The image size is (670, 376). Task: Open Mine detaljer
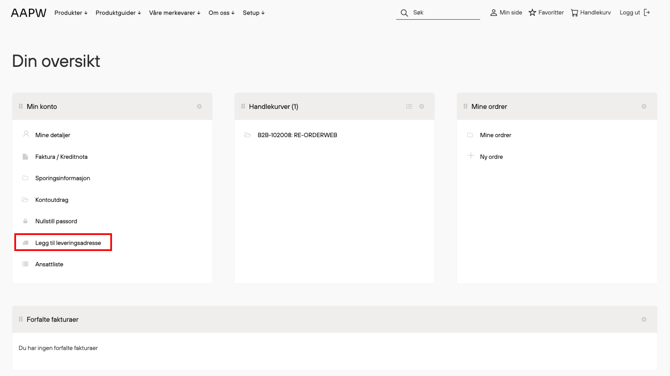[53, 135]
